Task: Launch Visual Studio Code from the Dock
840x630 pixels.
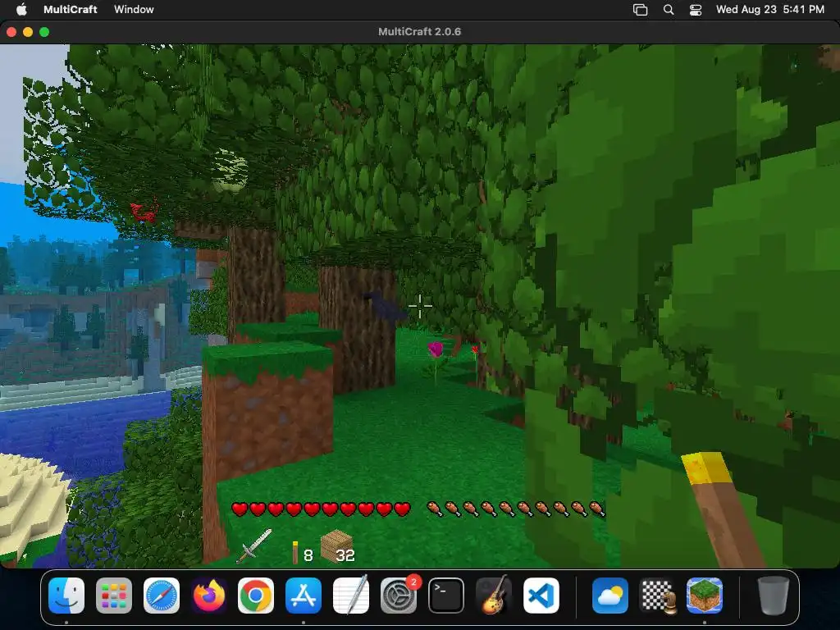Action: [x=541, y=596]
